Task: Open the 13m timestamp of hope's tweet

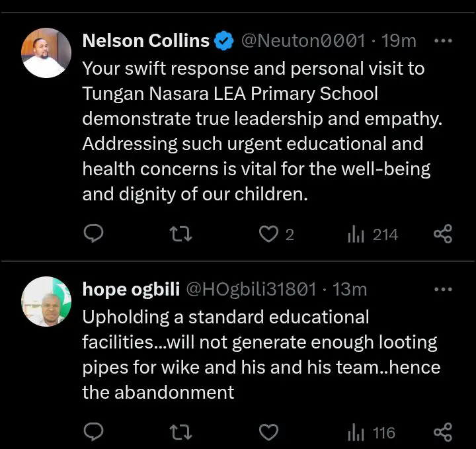Action: tap(350, 289)
